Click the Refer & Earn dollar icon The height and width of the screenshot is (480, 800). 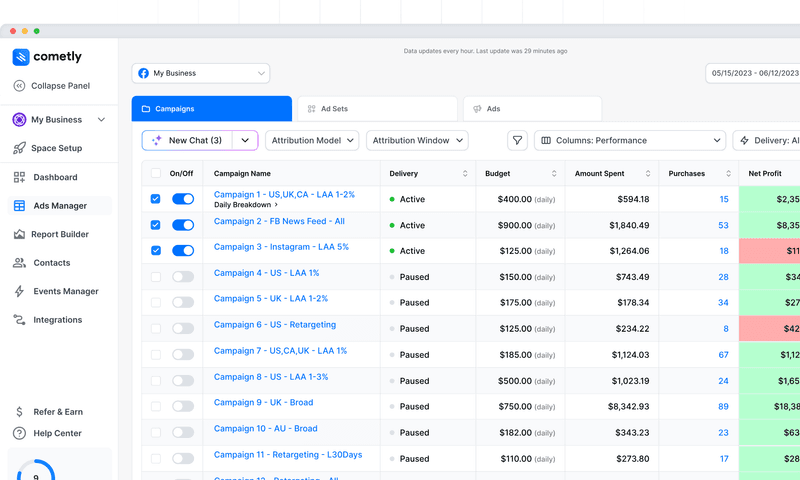click(x=19, y=412)
